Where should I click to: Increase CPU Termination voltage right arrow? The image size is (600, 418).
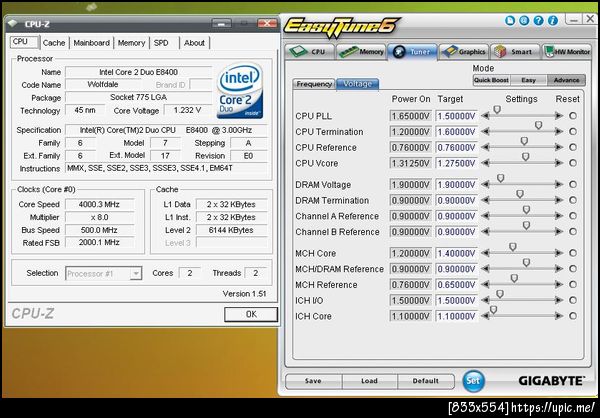tap(559, 131)
